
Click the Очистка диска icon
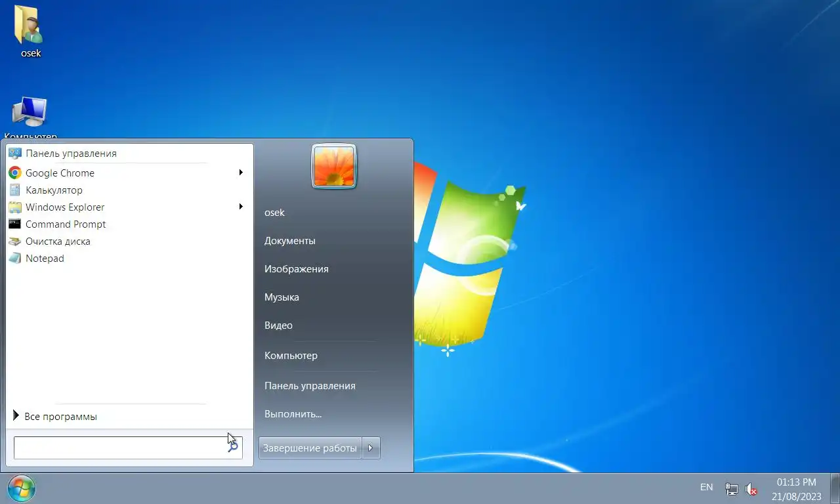pyautogui.click(x=15, y=241)
